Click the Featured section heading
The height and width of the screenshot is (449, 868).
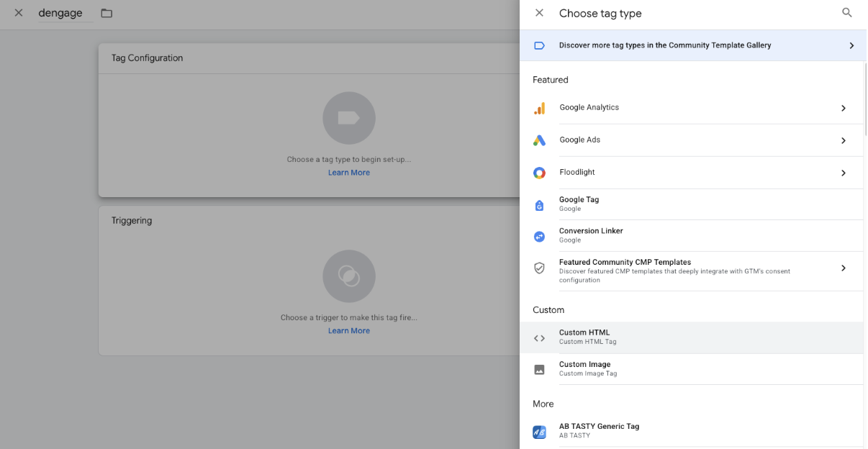551,80
